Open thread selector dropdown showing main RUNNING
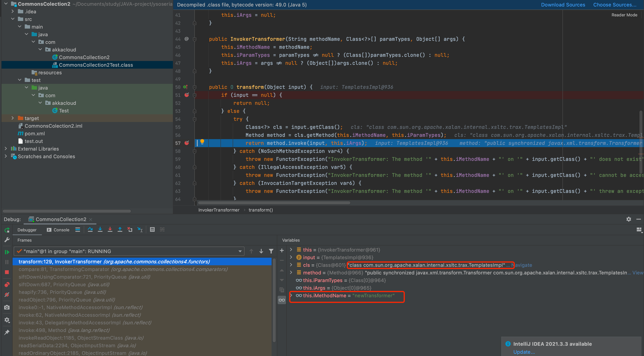Image resolution: width=644 pixels, height=356 pixels. [x=129, y=251]
